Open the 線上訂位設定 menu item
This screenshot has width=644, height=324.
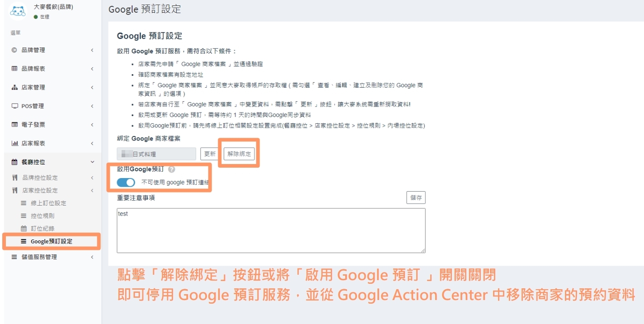[x=48, y=203]
